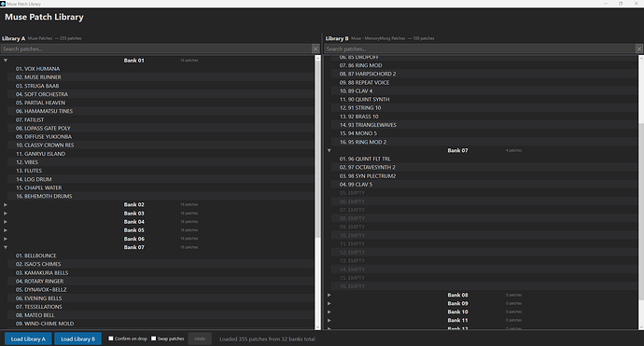
Task: Click Load Library A button
Action: (x=28, y=339)
